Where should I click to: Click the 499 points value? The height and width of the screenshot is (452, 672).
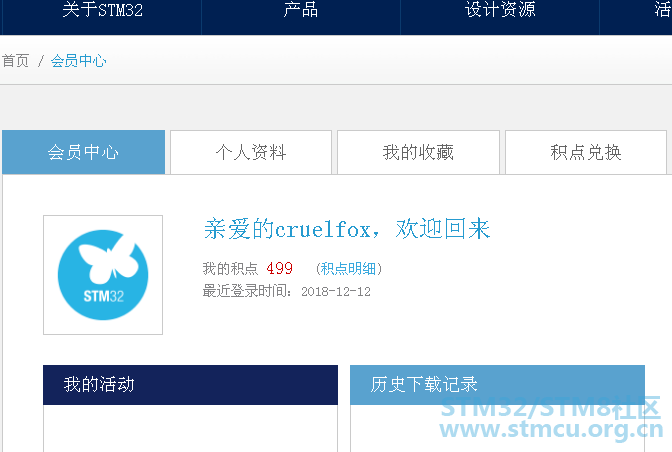point(279,269)
